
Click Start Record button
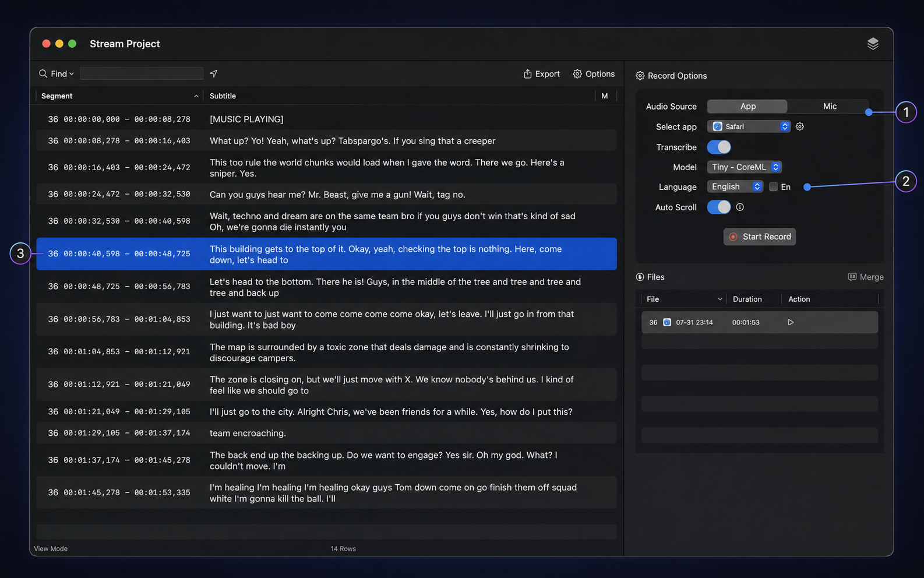coord(760,237)
